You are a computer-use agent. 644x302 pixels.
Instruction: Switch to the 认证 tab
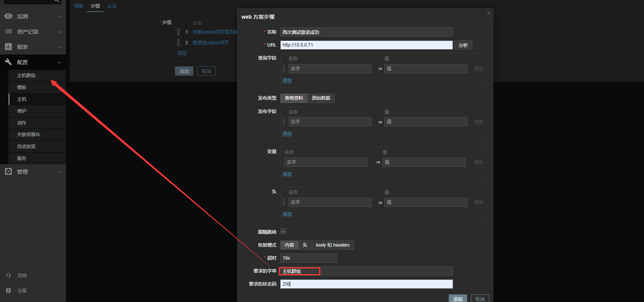click(x=112, y=6)
